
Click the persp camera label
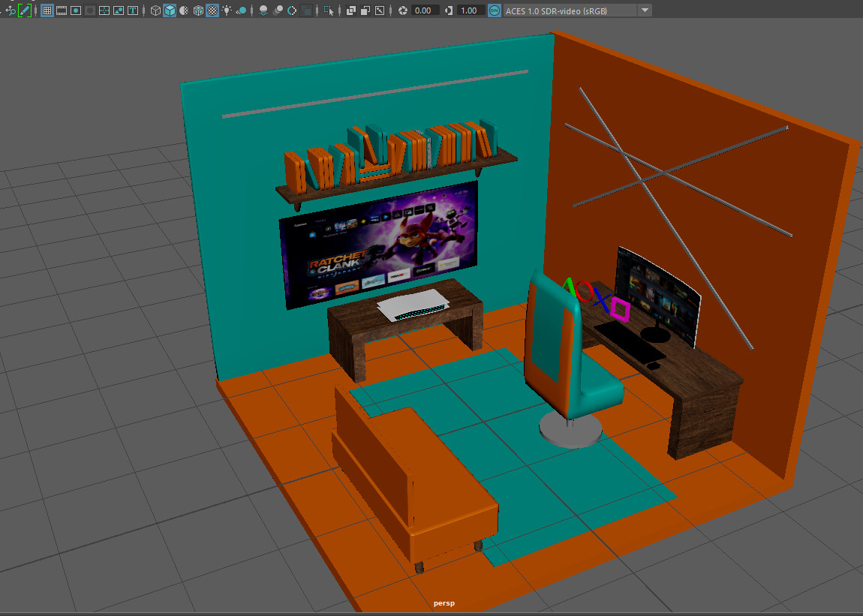444,602
